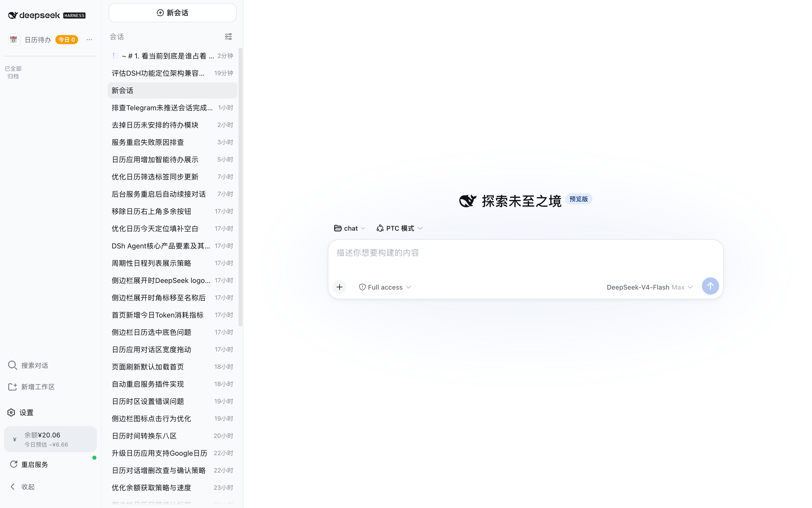This screenshot has height=508, width=812.
Task: Click the folder icon next to chat
Action: pos(337,228)
